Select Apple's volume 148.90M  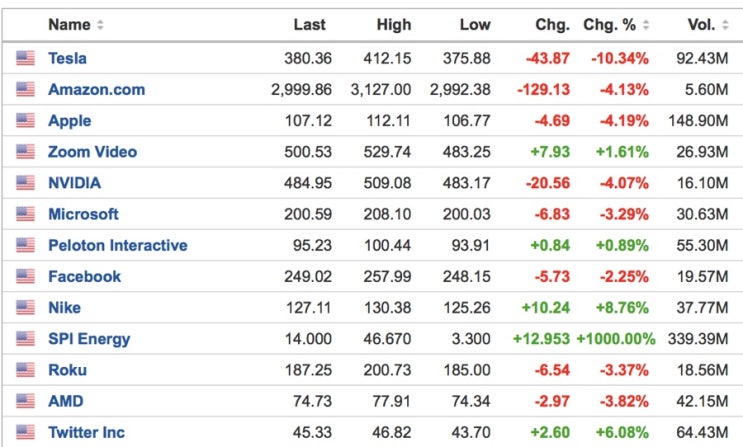[698, 121]
